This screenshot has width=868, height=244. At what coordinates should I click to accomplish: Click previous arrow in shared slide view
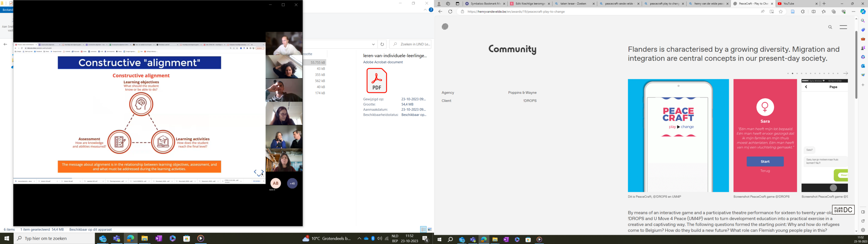point(255,172)
